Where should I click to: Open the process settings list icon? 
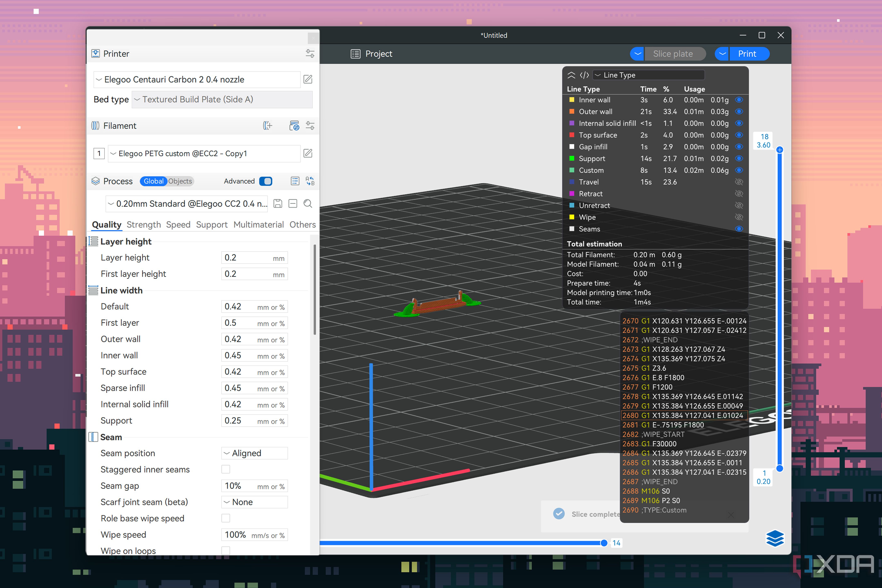(x=295, y=181)
